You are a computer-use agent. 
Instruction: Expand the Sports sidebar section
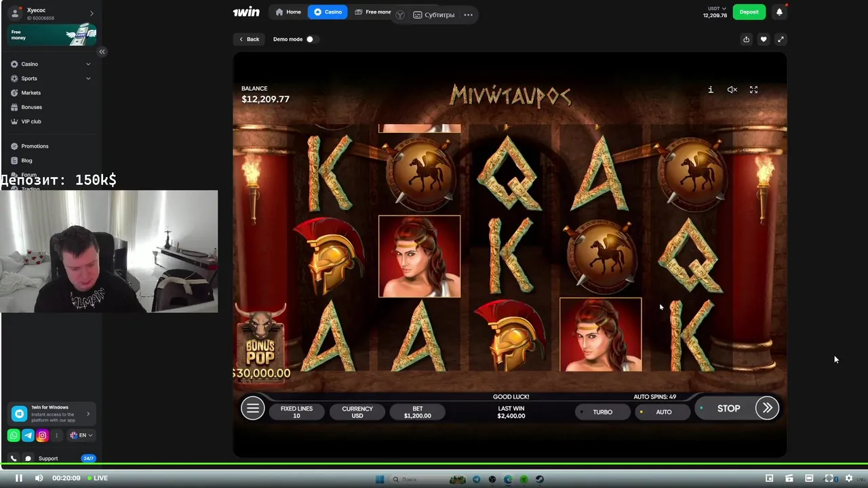click(x=88, y=78)
